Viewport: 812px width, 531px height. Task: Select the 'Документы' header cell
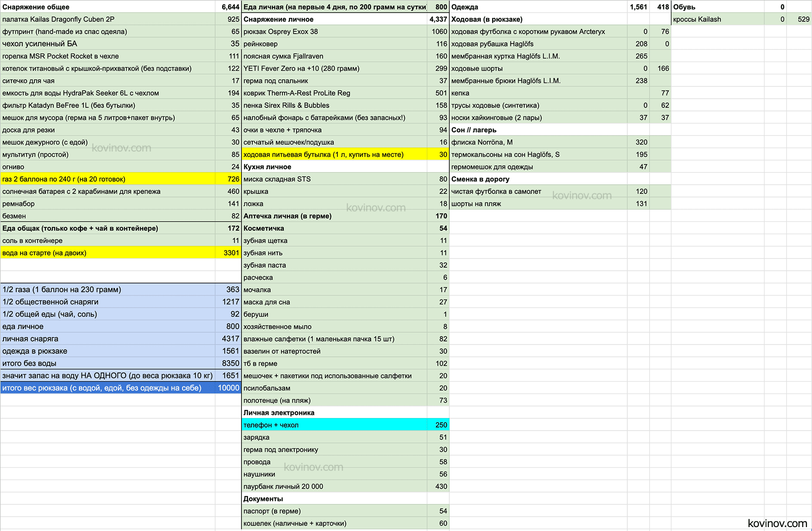tap(334, 499)
